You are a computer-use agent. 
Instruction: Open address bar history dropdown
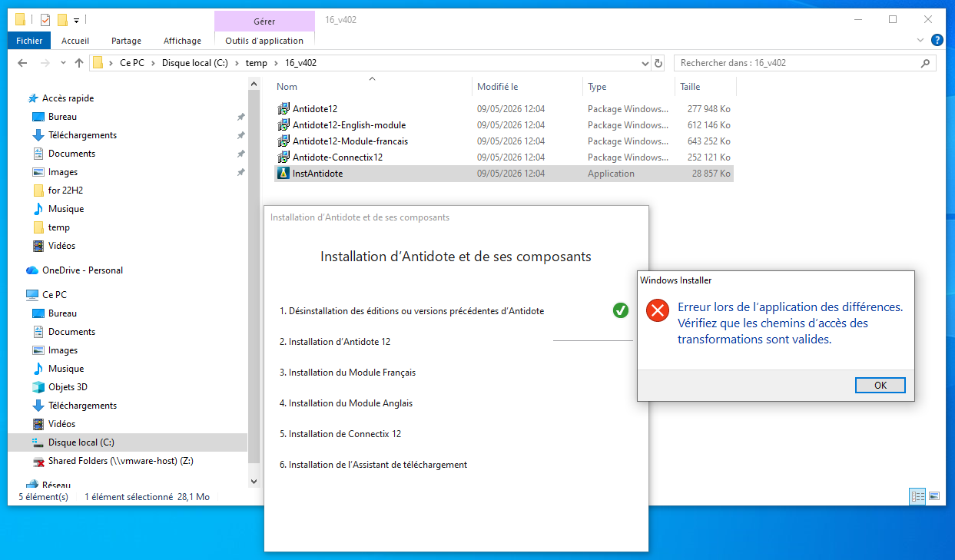645,63
